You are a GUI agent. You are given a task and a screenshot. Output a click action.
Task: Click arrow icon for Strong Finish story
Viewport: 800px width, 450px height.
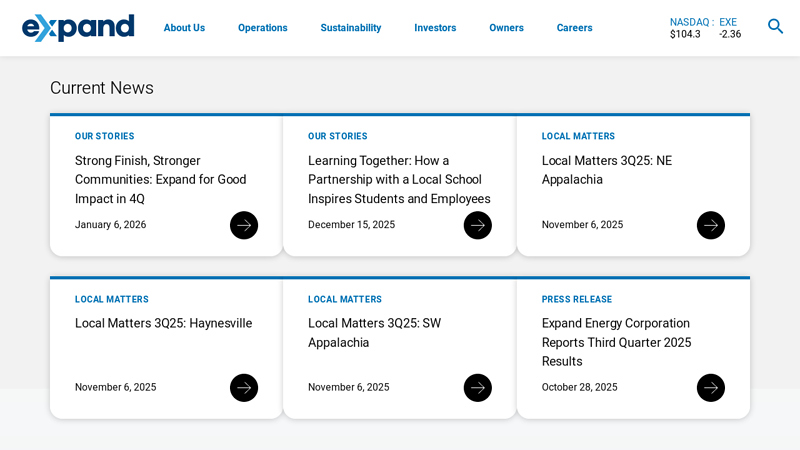pos(244,225)
